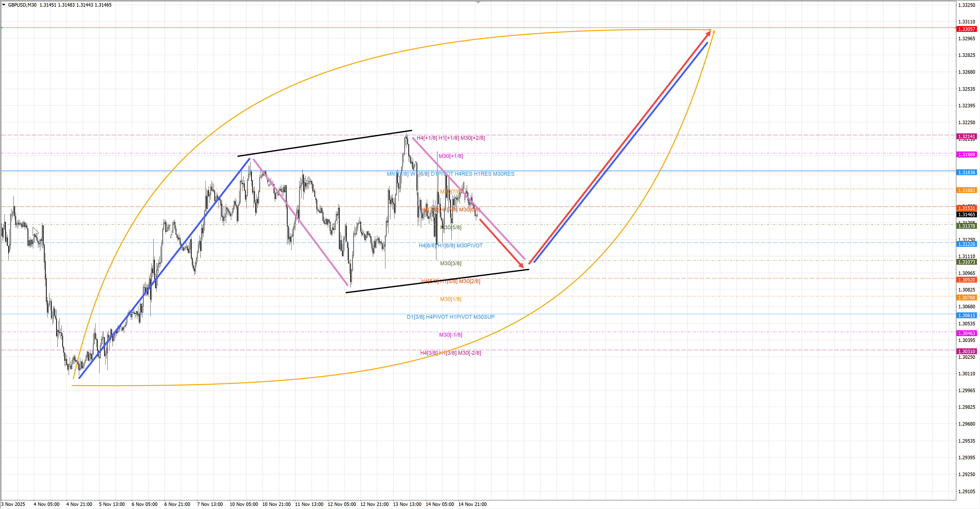Click the triangle next to GBPUSD,M30 title

pos(4,5)
